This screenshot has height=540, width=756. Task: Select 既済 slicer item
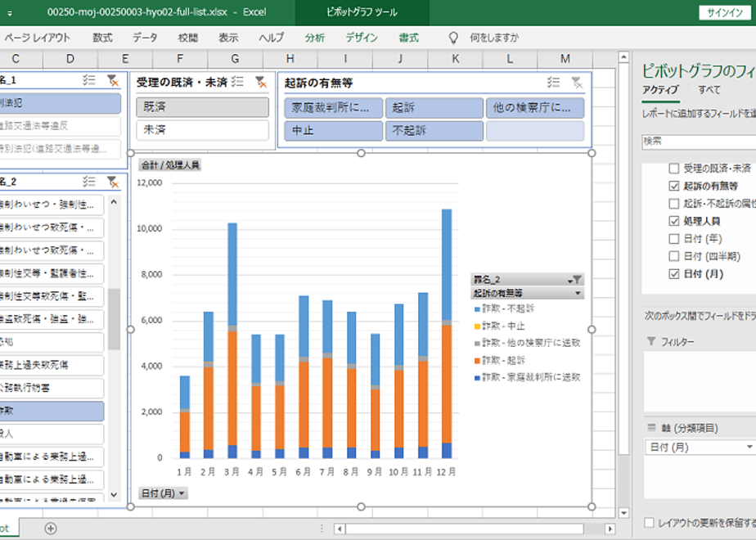click(203, 107)
